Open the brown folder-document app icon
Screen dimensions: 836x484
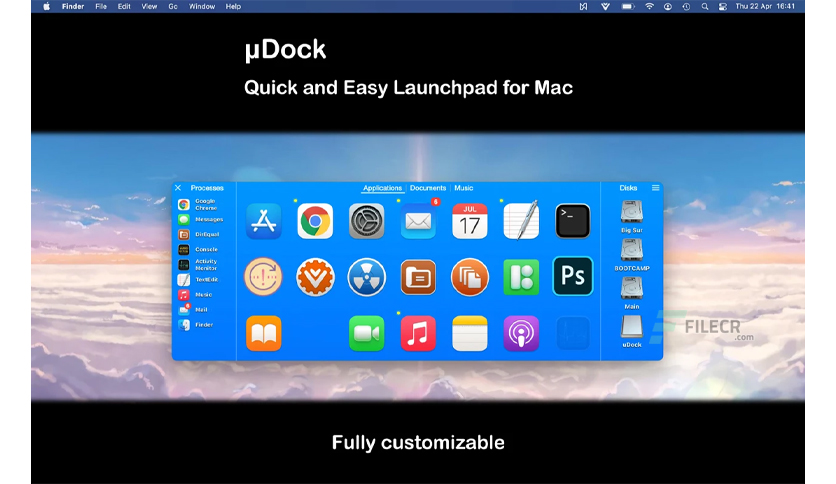pos(418,277)
